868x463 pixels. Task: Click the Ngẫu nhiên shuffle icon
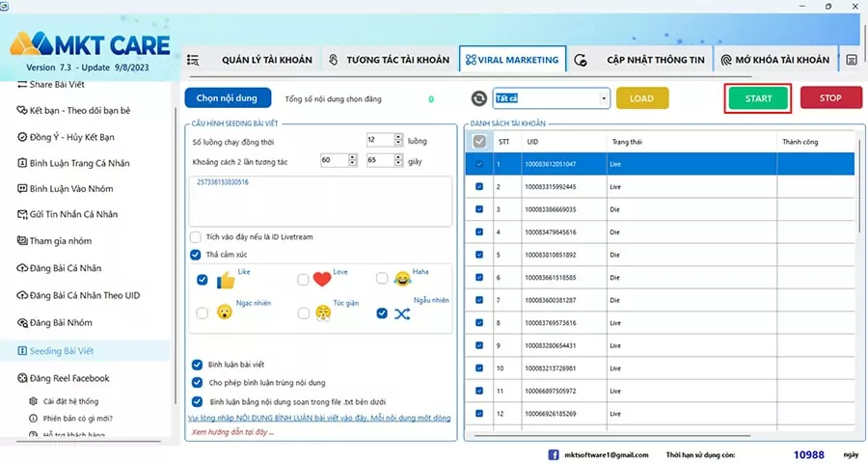pos(402,314)
